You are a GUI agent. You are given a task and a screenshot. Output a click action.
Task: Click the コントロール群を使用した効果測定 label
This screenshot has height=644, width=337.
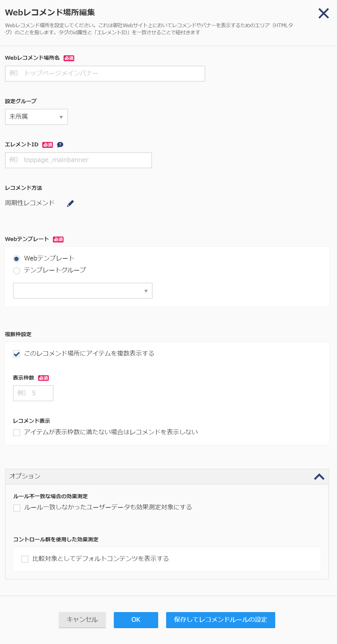point(56,539)
